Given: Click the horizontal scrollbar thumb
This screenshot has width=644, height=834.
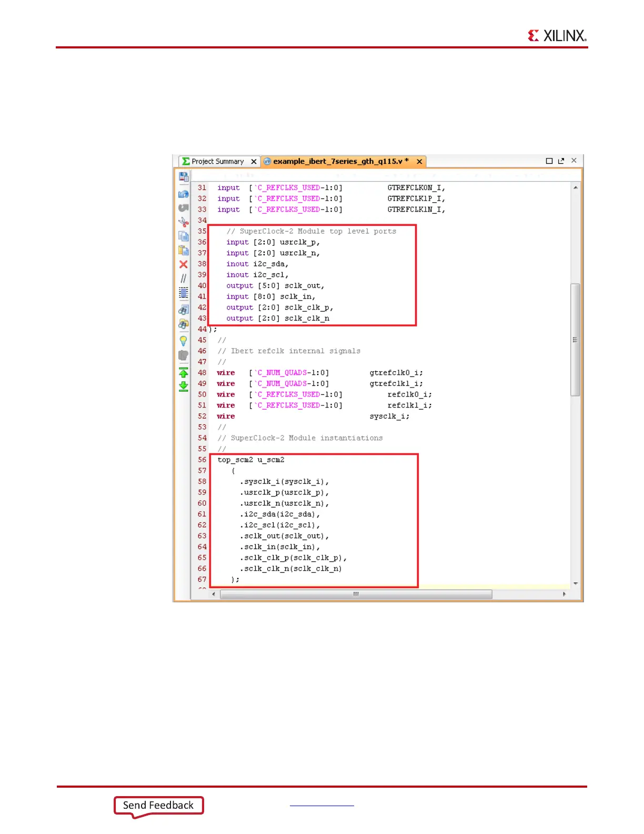Looking at the screenshot, I should 356,594.
